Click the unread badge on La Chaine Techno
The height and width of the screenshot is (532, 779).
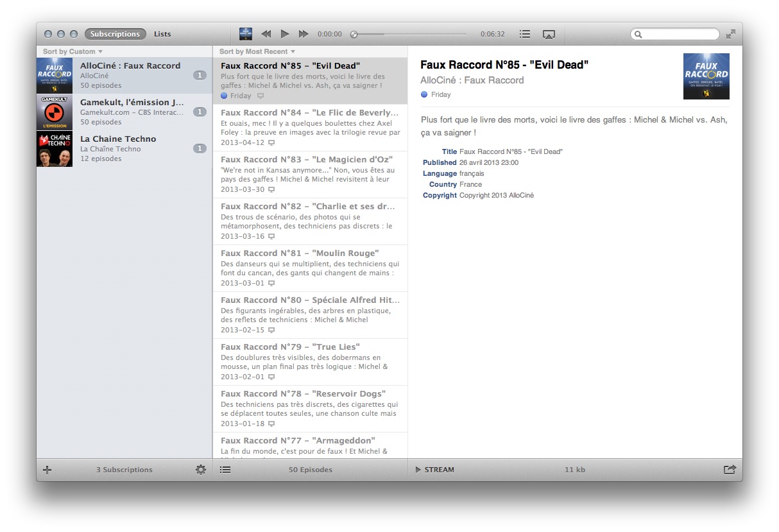point(200,149)
